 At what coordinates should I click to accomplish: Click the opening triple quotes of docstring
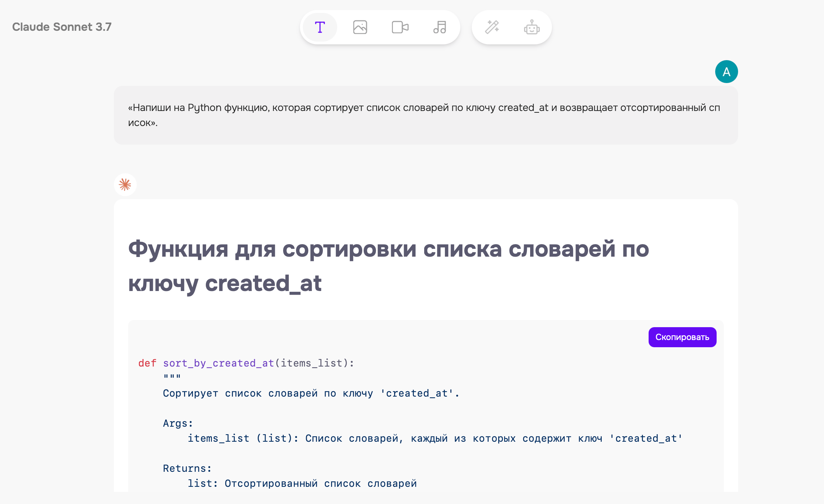click(x=172, y=377)
